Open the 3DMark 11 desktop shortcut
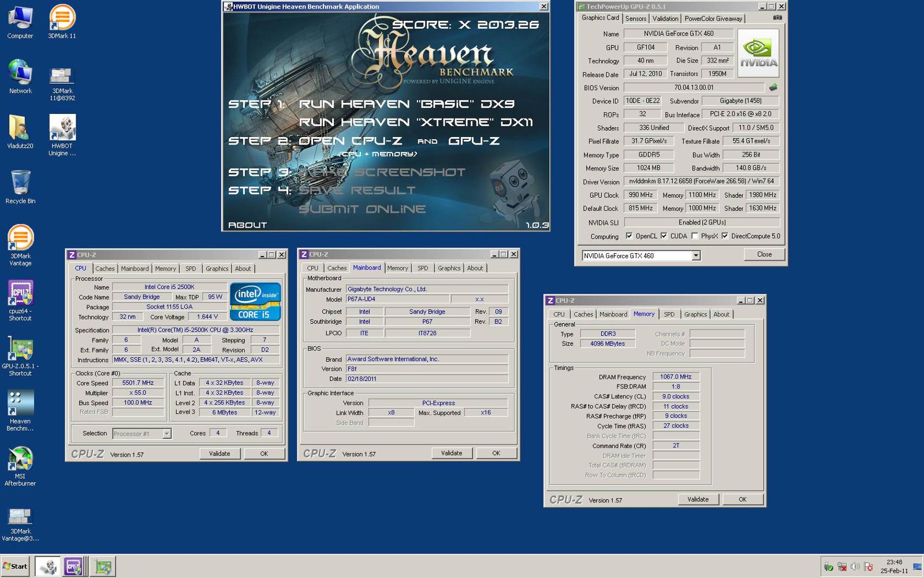The width and height of the screenshot is (924, 578). 62,22
